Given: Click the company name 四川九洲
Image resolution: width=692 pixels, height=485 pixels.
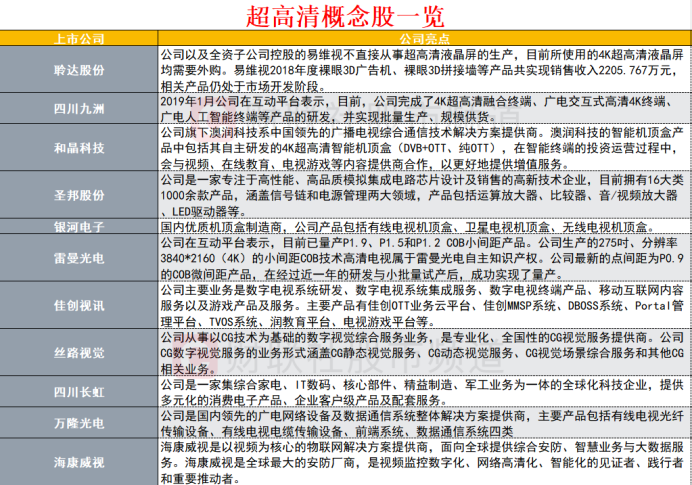Looking at the screenshot, I should click(79, 109).
